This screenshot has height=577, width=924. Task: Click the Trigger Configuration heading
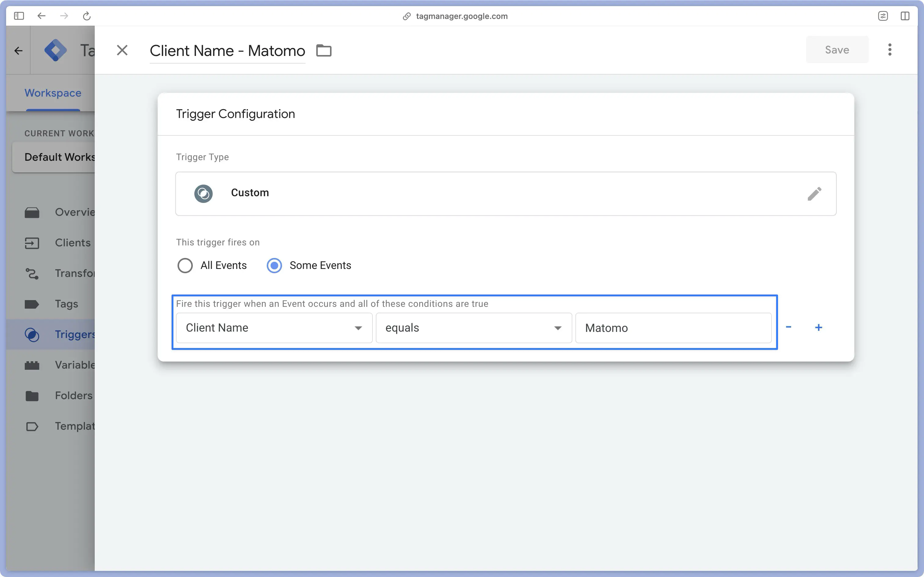pyautogui.click(x=235, y=114)
